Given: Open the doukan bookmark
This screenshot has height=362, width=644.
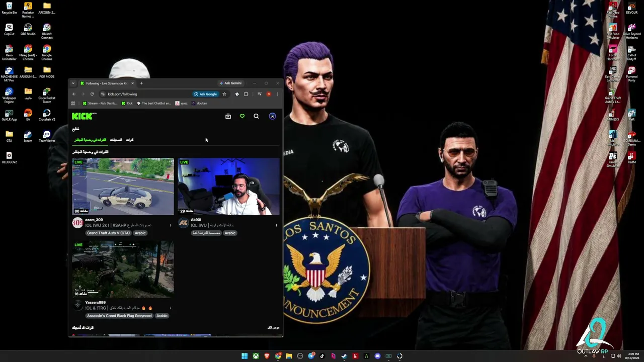Looking at the screenshot, I should point(199,104).
